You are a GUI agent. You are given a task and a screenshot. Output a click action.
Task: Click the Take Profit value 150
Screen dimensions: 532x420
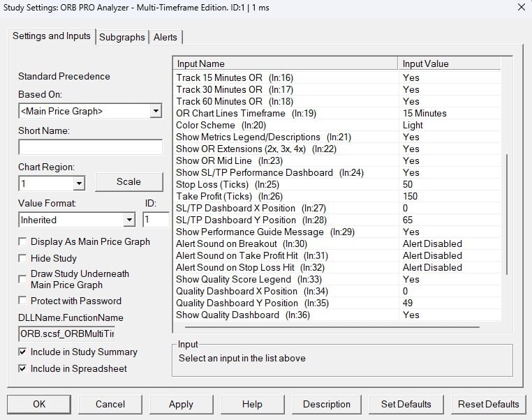[x=450, y=196]
